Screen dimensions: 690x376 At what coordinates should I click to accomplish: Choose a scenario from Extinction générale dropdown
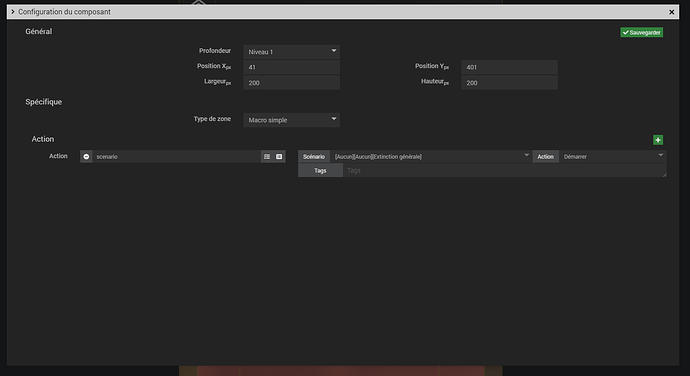(x=431, y=156)
